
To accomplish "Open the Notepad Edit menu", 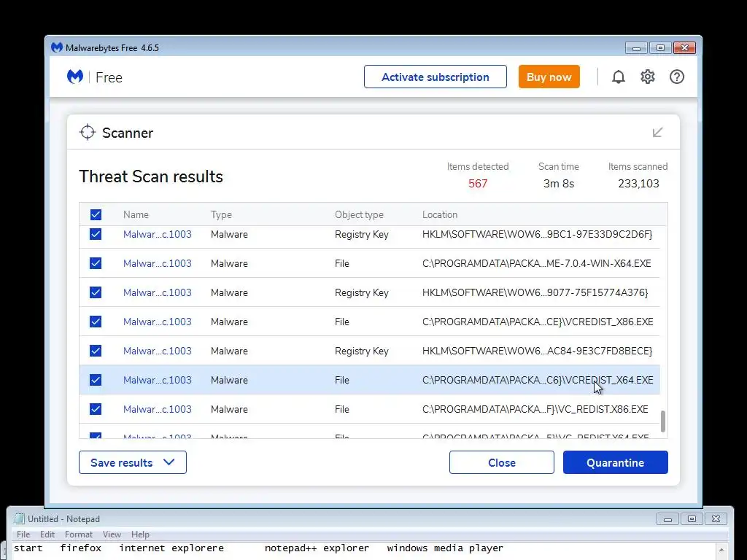I will [47, 534].
